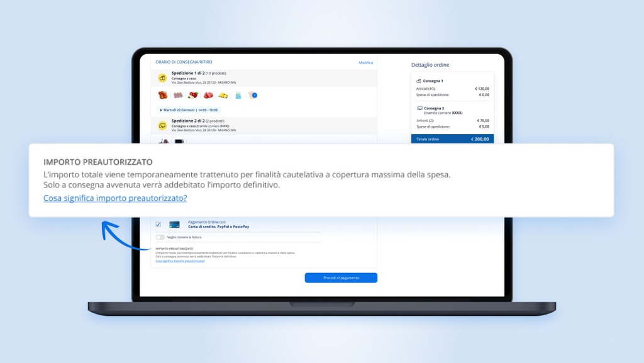Enable the 'Voglio ricevere la fattura' toggle

(160, 237)
